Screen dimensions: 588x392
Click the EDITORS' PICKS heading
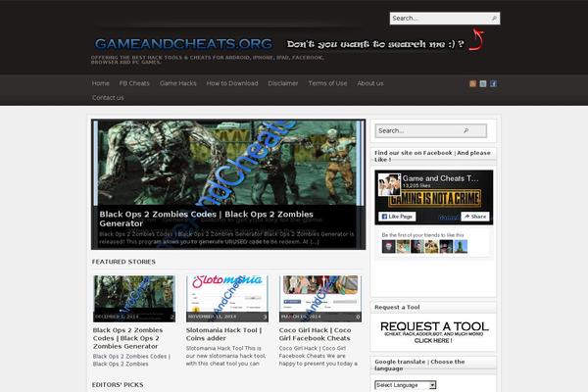point(118,385)
